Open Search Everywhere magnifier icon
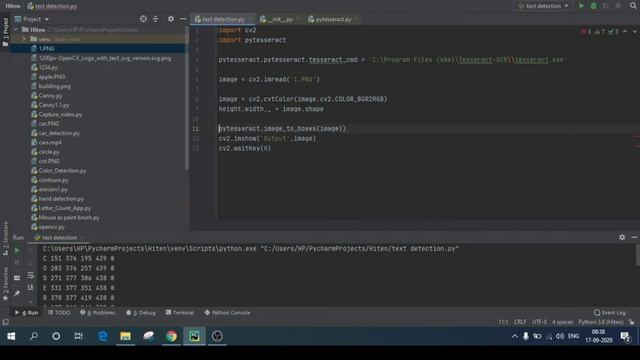This screenshot has width=640, height=360. click(633, 6)
